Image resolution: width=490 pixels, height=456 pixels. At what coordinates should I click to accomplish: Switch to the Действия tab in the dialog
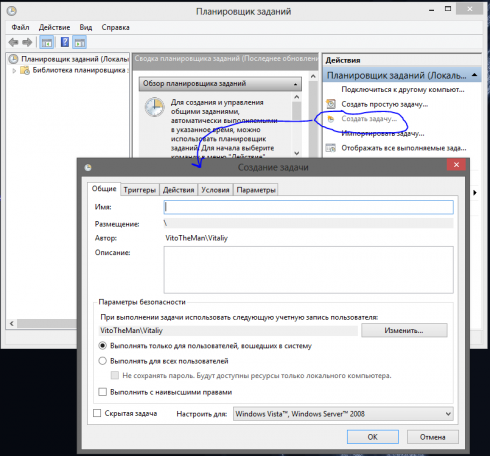[178, 190]
